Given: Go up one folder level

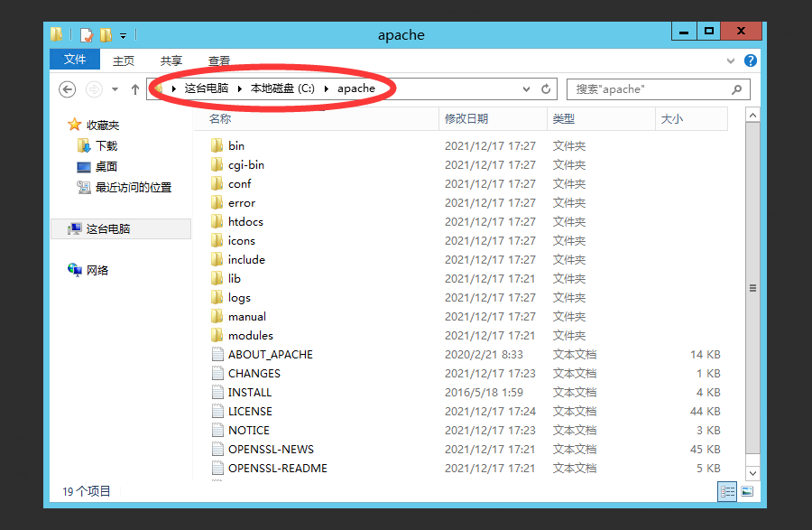Looking at the screenshot, I should [135, 89].
